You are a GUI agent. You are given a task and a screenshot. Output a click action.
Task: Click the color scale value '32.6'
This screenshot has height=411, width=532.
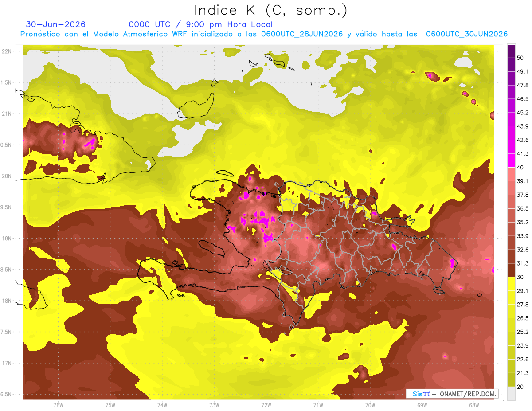tap(523, 250)
